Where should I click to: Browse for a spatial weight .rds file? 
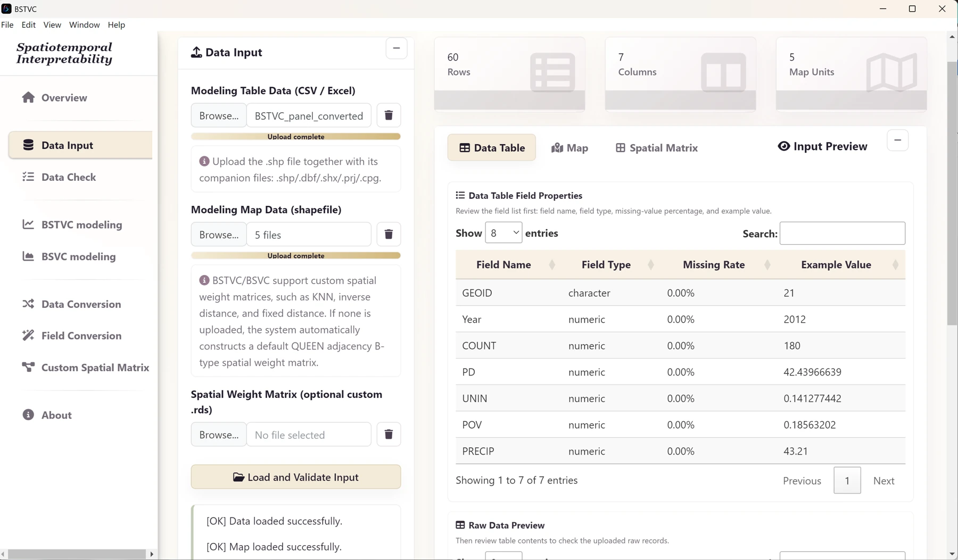(219, 434)
